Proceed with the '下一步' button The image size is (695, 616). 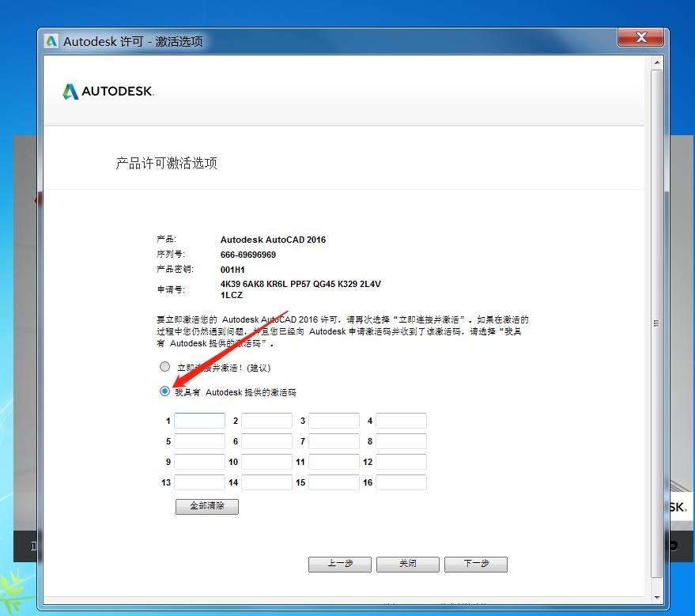(x=475, y=564)
